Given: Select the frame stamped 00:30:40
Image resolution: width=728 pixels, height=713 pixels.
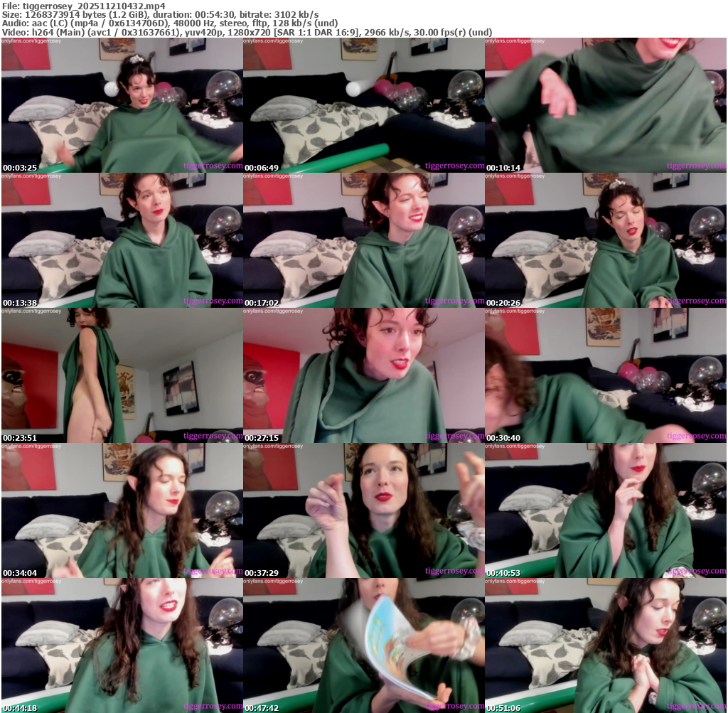Looking at the screenshot, I should [x=606, y=375].
